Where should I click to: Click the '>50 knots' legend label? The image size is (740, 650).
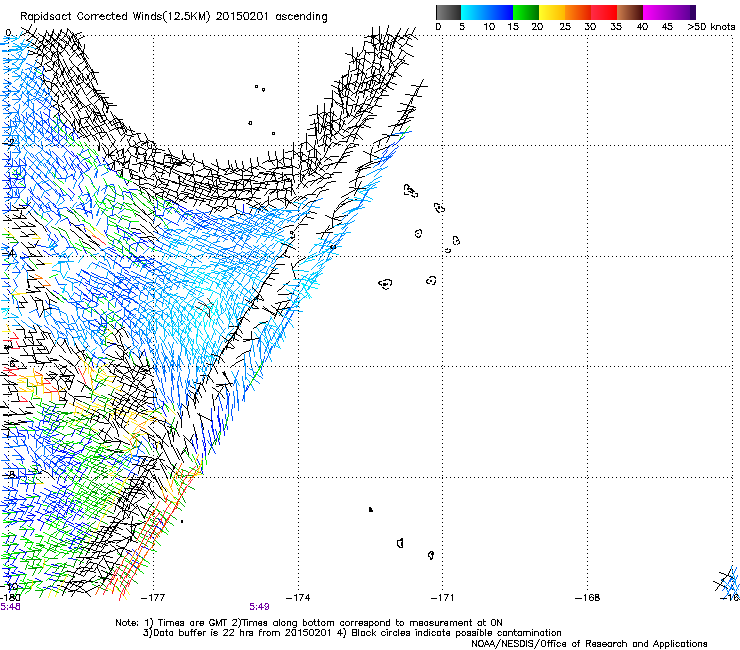(x=711, y=27)
